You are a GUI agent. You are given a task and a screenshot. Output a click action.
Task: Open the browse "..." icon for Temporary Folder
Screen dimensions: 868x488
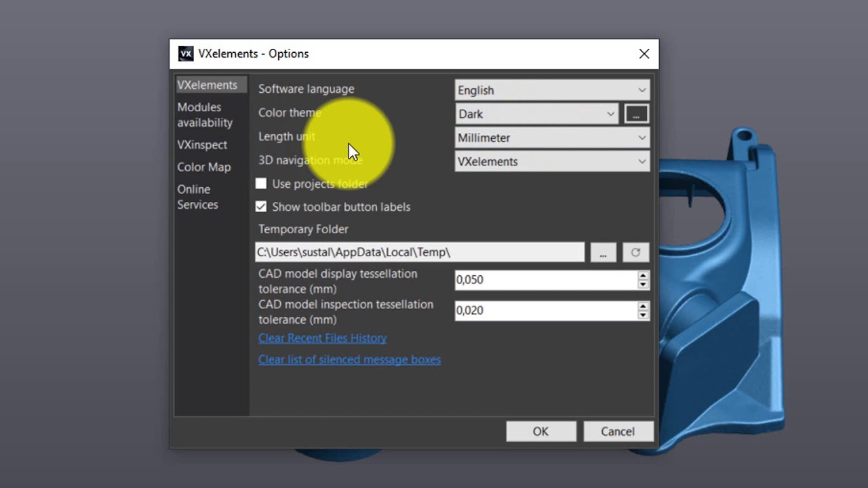point(603,252)
